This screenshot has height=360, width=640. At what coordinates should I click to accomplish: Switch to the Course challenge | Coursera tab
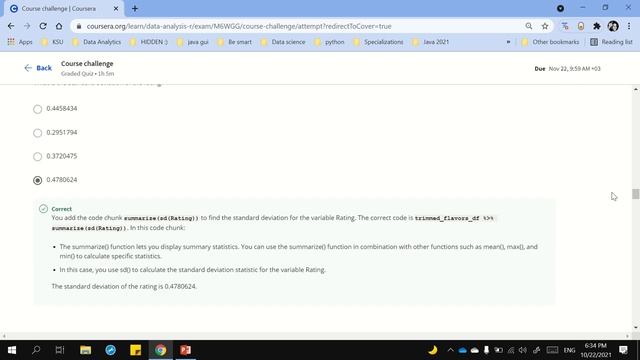coord(64,8)
